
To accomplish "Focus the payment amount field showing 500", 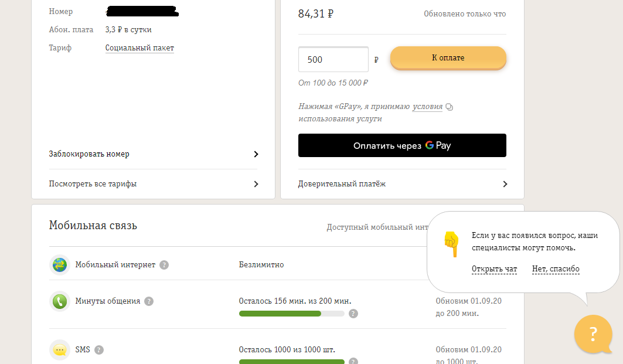I will pyautogui.click(x=333, y=60).
